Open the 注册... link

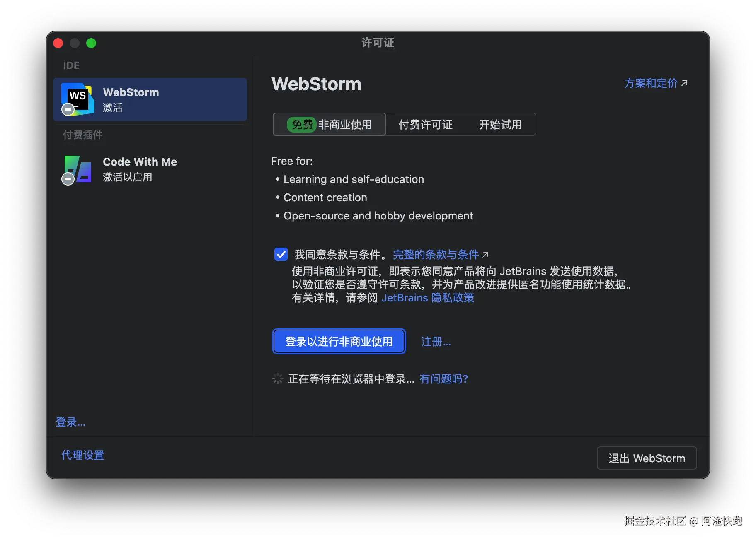click(x=436, y=342)
